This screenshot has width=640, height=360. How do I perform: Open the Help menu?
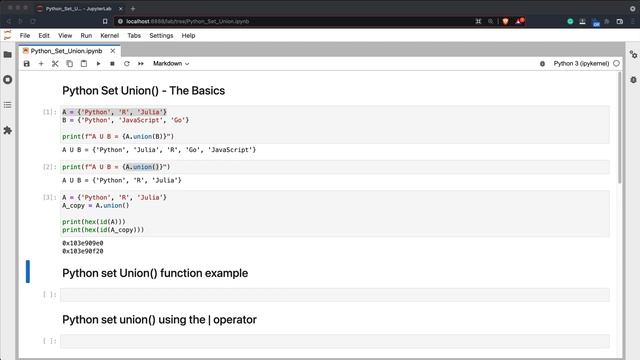188,36
